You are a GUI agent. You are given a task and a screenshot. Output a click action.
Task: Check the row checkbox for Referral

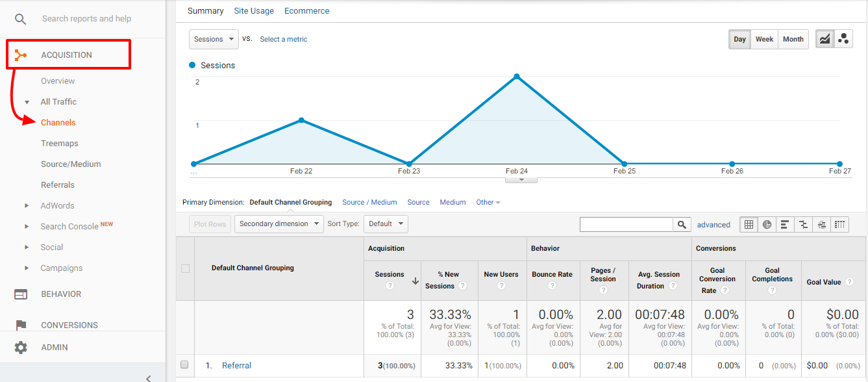[x=185, y=365]
